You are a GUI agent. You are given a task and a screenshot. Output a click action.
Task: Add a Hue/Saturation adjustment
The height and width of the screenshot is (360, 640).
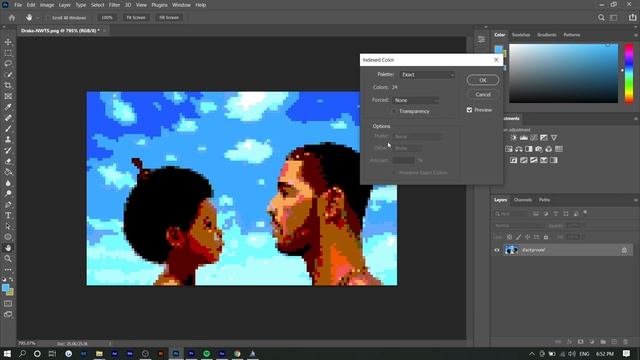pos(509,149)
